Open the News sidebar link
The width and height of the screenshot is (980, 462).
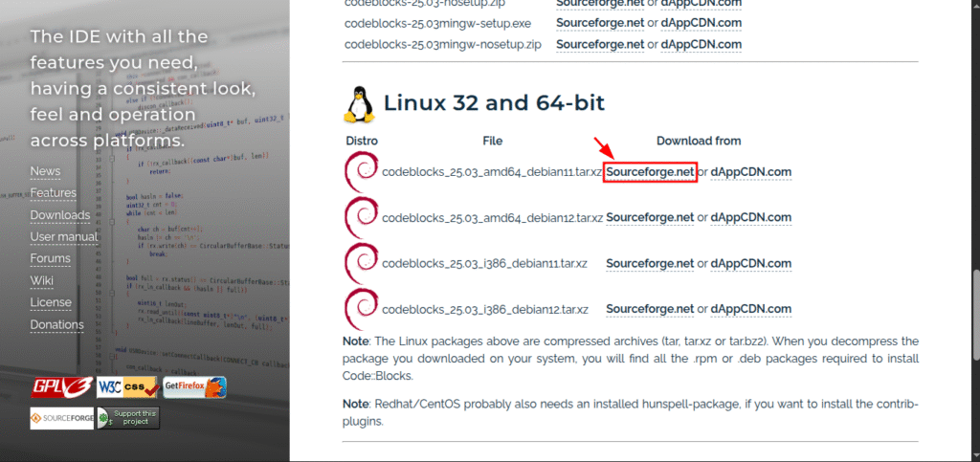click(x=45, y=171)
